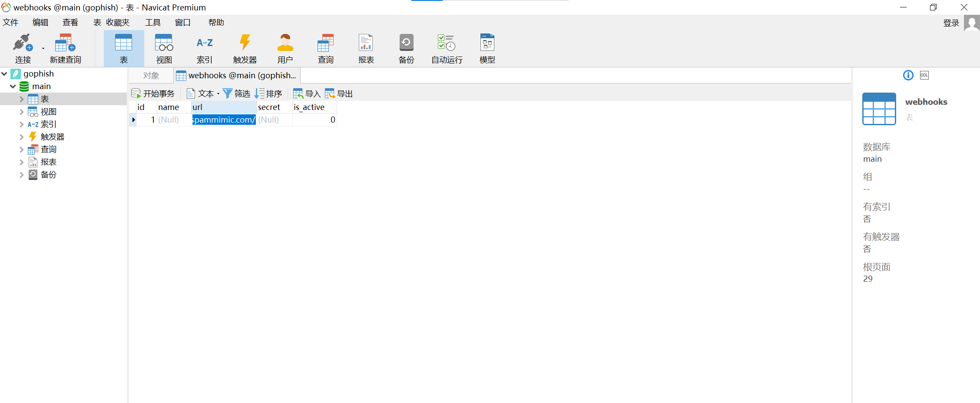This screenshot has width=980, height=403.
Task: Select the is_active cell with 0
Action: click(315, 120)
